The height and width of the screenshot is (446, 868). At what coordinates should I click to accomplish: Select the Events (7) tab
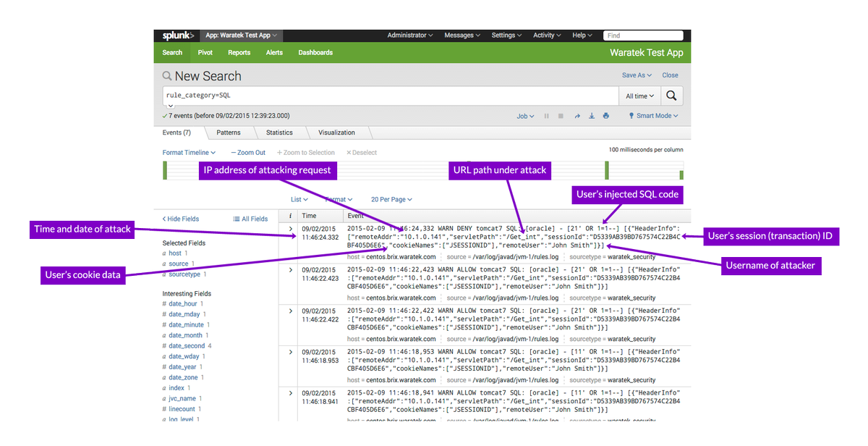pyautogui.click(x=178, y=132)
